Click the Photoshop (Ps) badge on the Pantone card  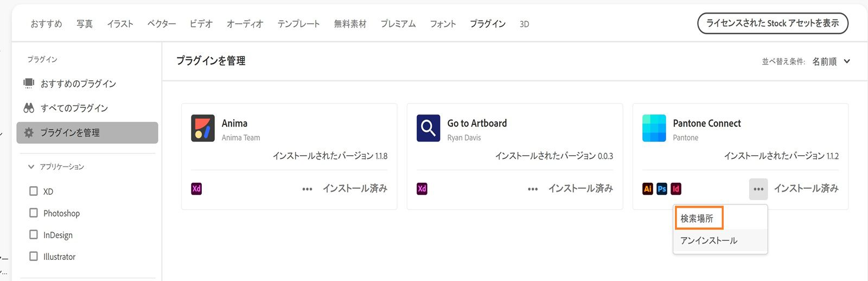tap(662, 189)
